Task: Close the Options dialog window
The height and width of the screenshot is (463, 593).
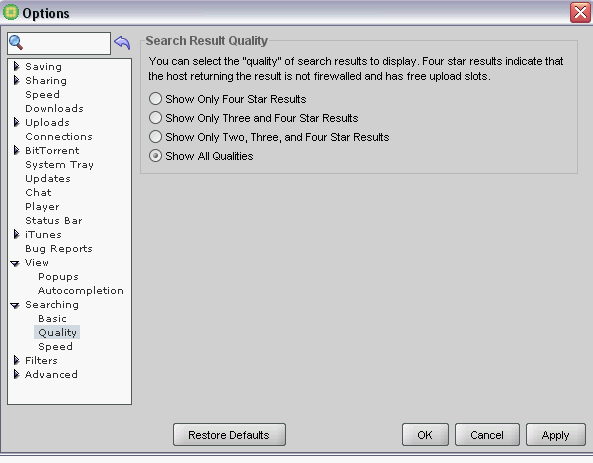Action: [580, 12]
